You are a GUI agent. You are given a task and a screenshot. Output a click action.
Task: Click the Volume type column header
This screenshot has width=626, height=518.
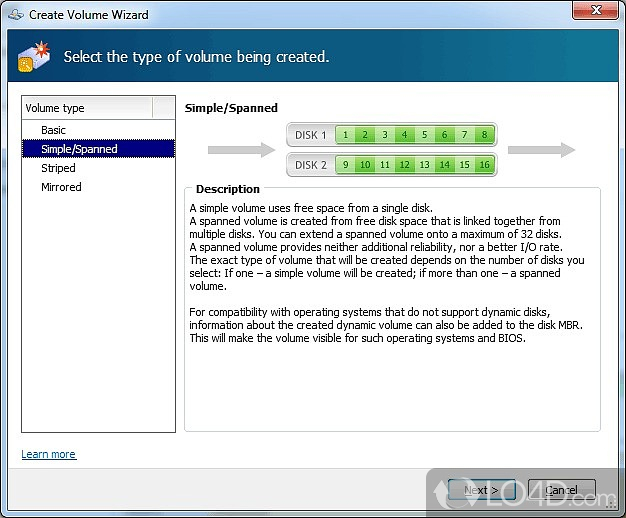87,108
